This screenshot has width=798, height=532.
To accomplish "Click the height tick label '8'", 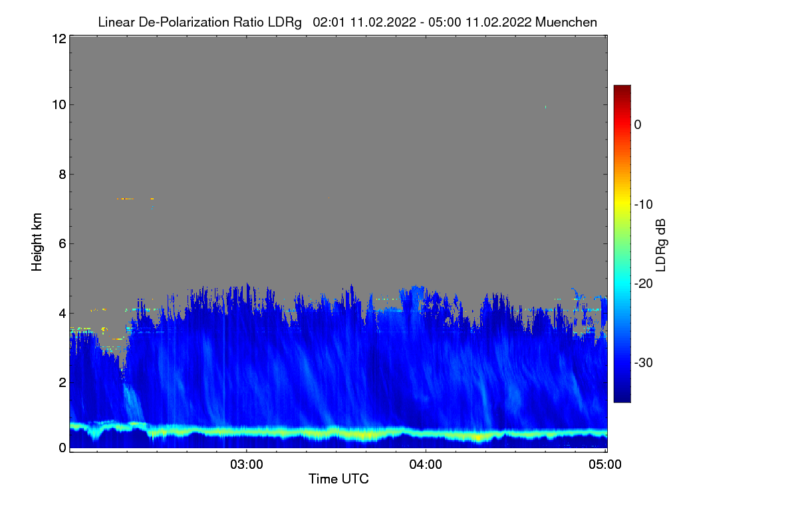I will [61, 174].
